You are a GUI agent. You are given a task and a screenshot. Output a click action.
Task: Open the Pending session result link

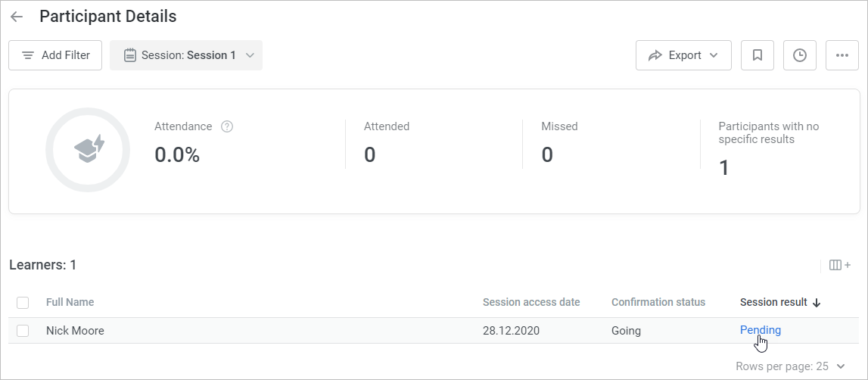point(761,330)
